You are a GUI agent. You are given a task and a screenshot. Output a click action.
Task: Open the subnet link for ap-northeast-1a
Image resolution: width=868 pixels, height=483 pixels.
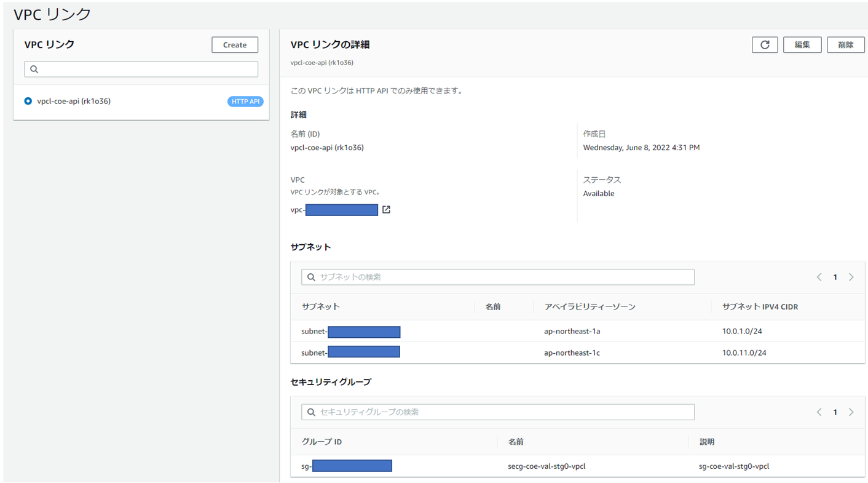(x=350, y=332)
